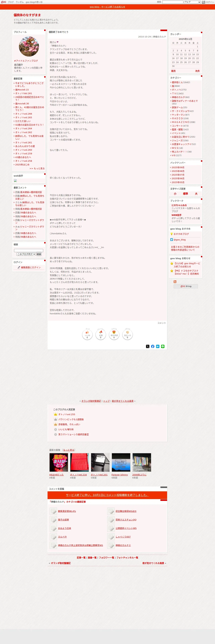
Task: Click the sidebar blog search input field
Action: 28,250
